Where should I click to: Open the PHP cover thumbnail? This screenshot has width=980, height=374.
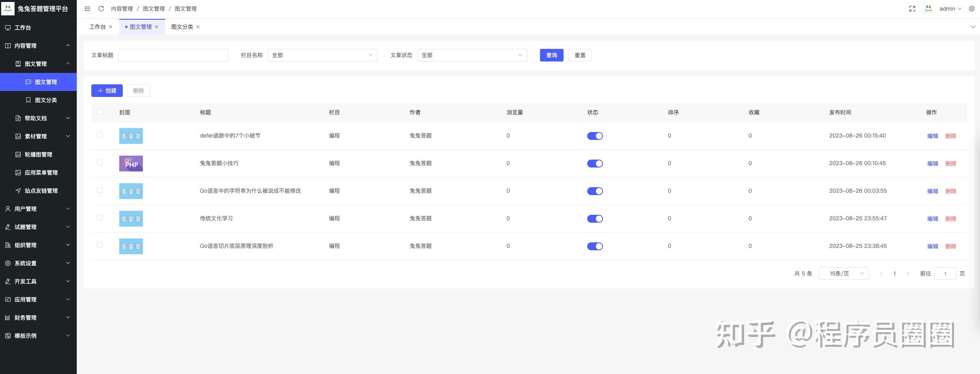click(131, 164)
